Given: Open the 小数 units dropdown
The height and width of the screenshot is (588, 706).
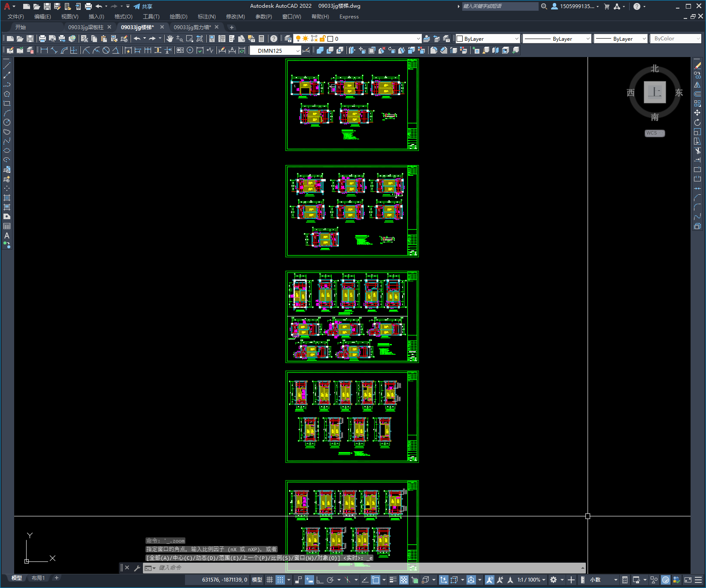Looking at the screenshot, I should (603, 580).
